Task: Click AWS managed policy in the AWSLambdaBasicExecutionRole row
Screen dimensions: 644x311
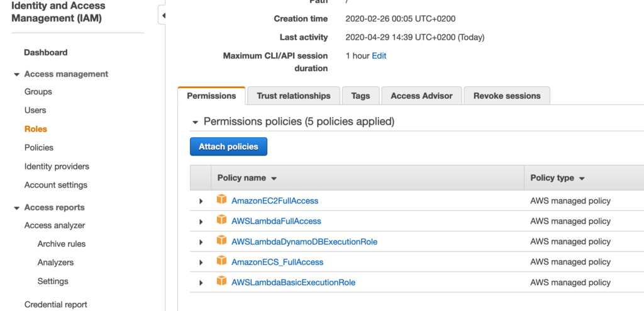Action: (x=570, y=283)
